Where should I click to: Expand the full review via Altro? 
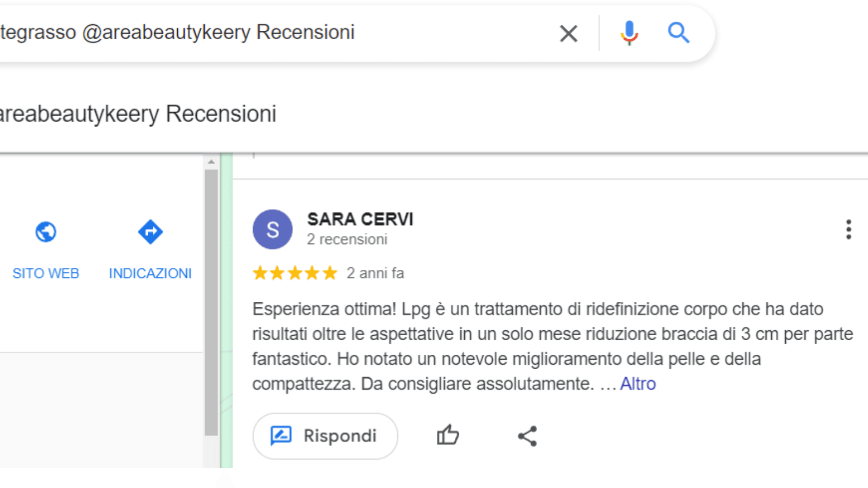pyautogui.click(x=637, y=384)
